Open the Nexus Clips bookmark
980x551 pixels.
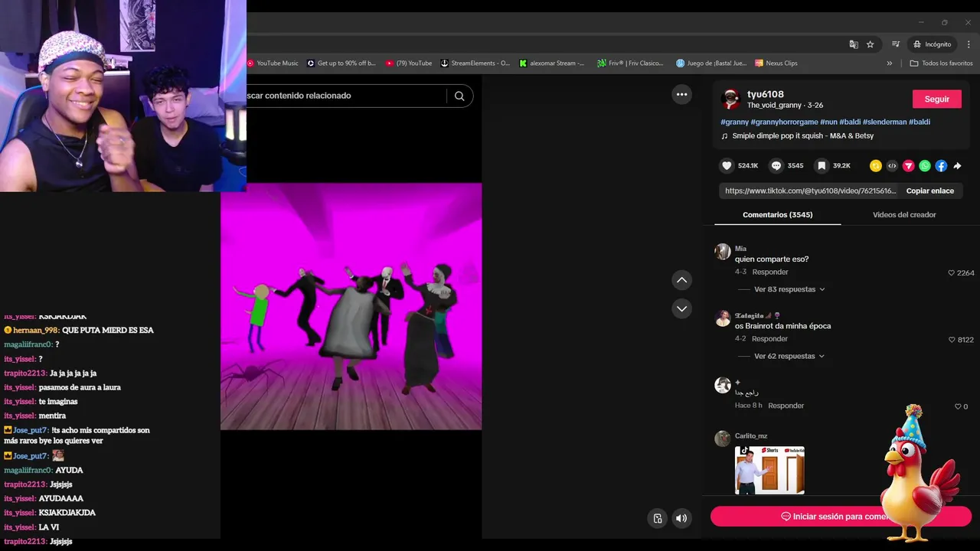[776, 64]
